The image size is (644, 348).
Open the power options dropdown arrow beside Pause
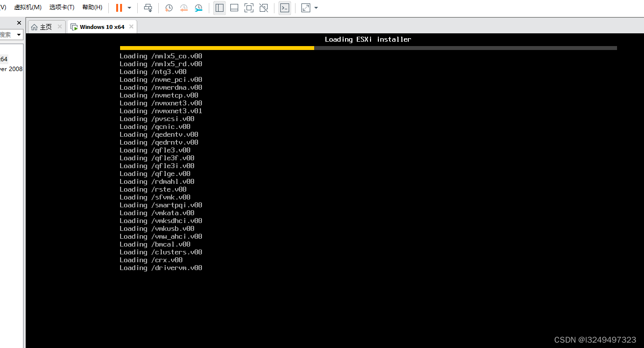pos(129,8)
